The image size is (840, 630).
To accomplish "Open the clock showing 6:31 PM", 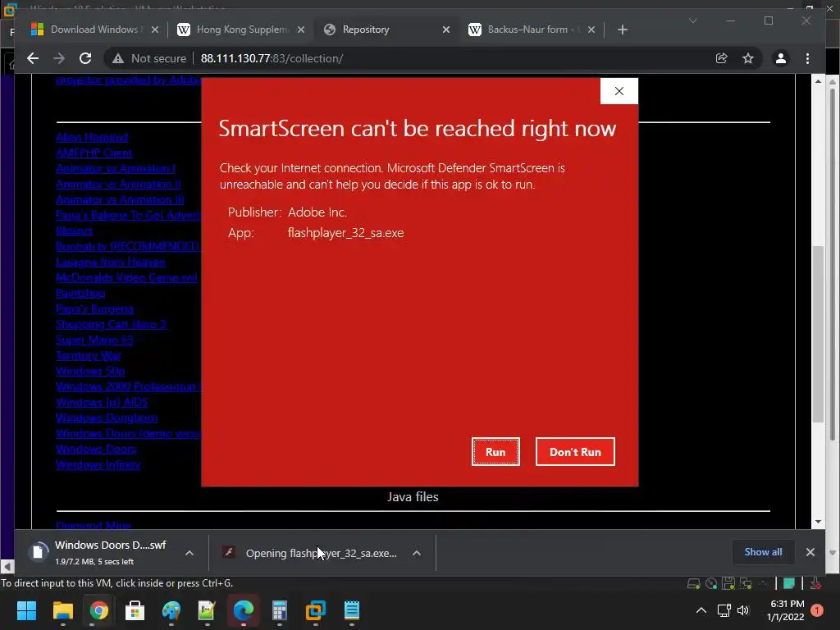I will [787, 610].
